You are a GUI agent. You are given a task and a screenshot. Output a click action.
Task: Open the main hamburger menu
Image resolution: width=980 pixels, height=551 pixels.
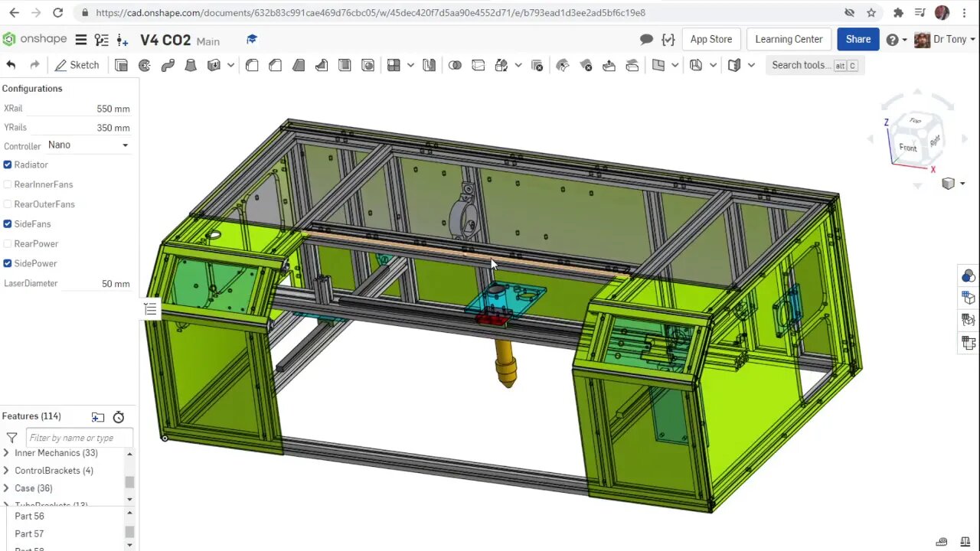tap(80, 40)
